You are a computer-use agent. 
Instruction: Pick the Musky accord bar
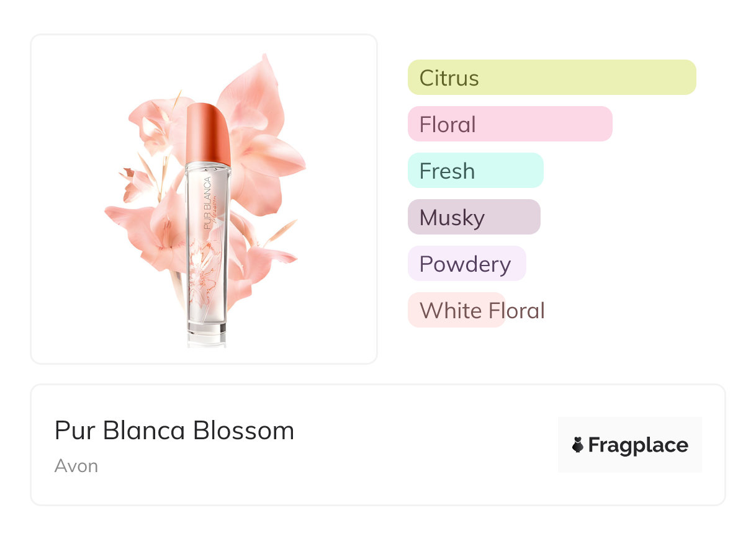point(474,217)
